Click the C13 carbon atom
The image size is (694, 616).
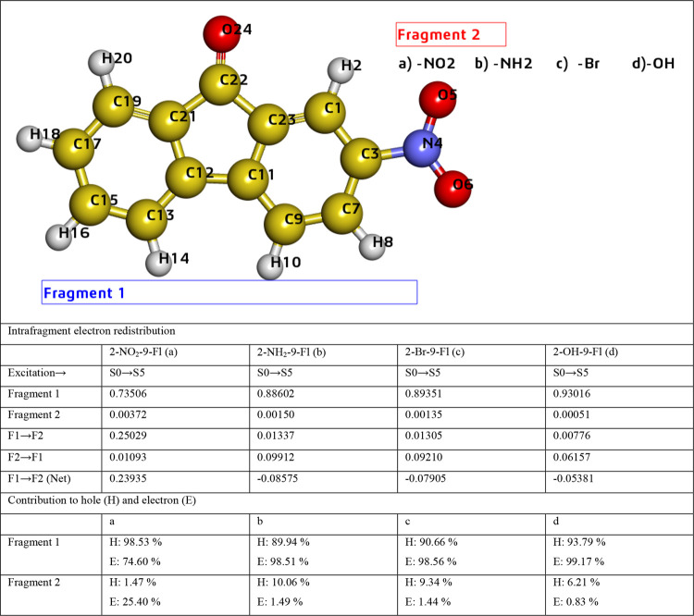[146, 220]
